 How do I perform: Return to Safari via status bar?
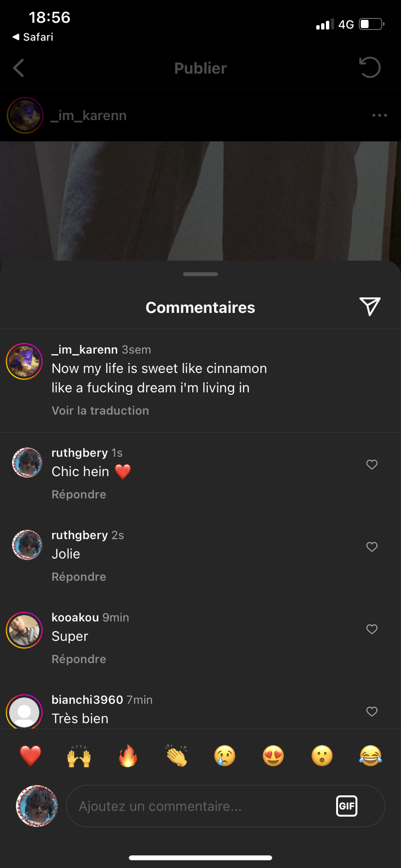33,37
